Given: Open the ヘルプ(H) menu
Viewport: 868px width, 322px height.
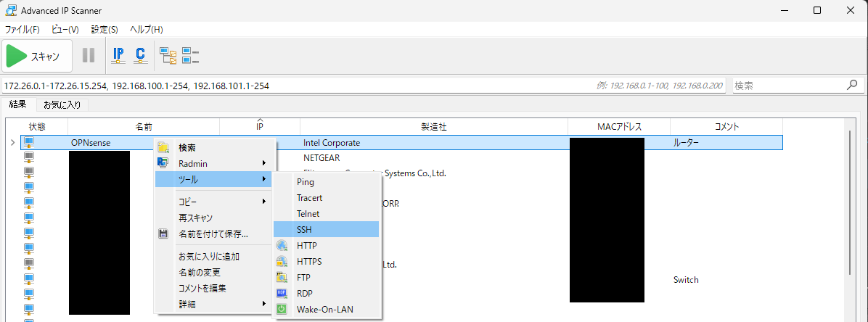Looking at the screenshot, I should [x=146, y=29].
